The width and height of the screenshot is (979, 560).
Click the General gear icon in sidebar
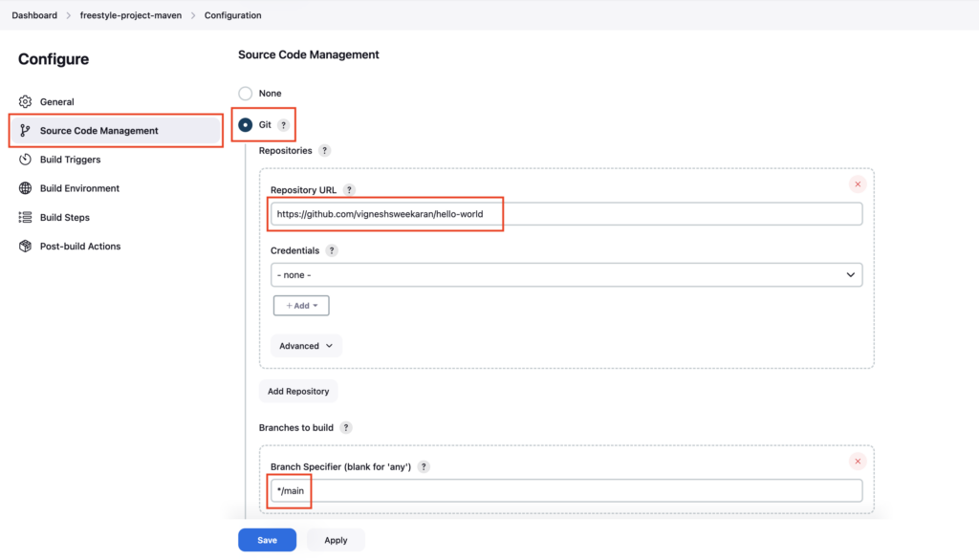point(25,101)
